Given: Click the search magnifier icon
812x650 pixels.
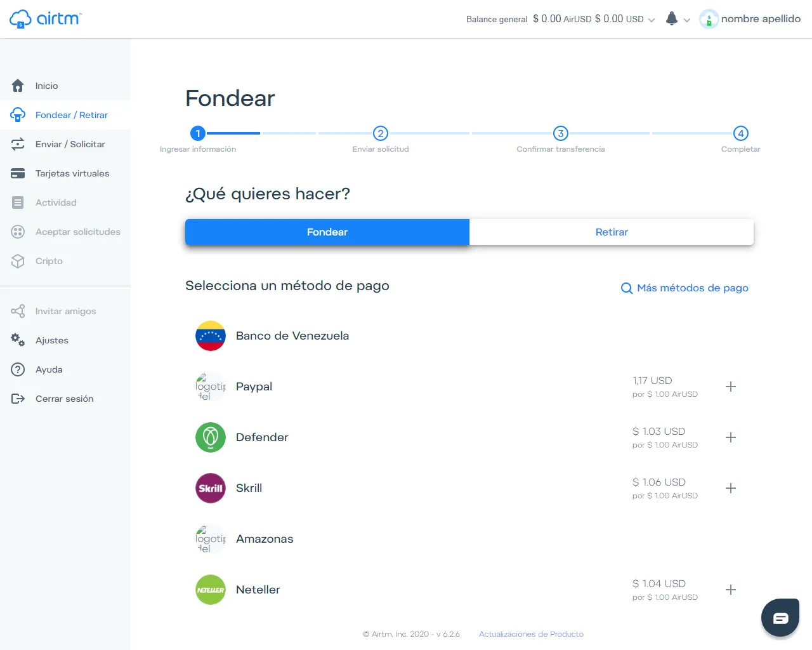Looking at the screenshot, I should [x=627, y=288].
